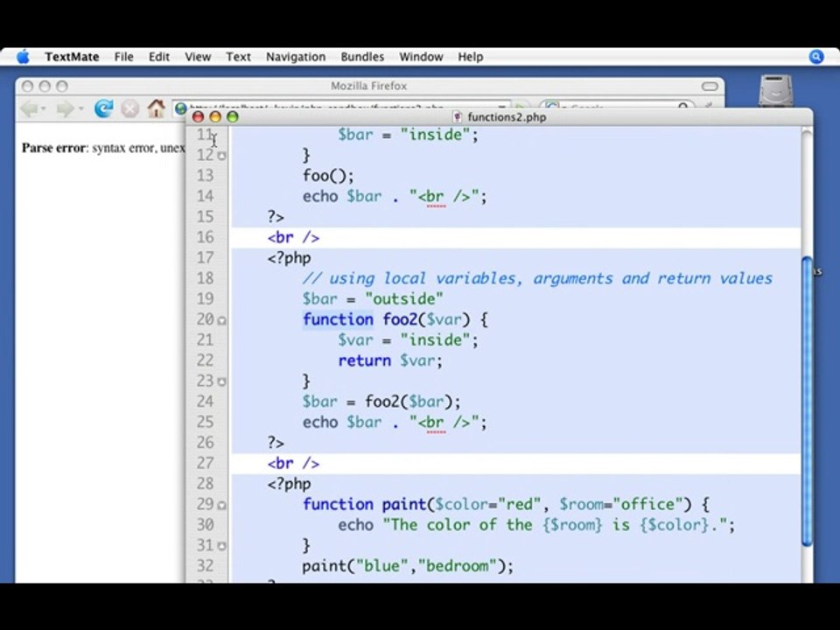This screenshot has width=840, height=630.
Task: Click '?>' on line 15
Action: (x=276, y=217)
